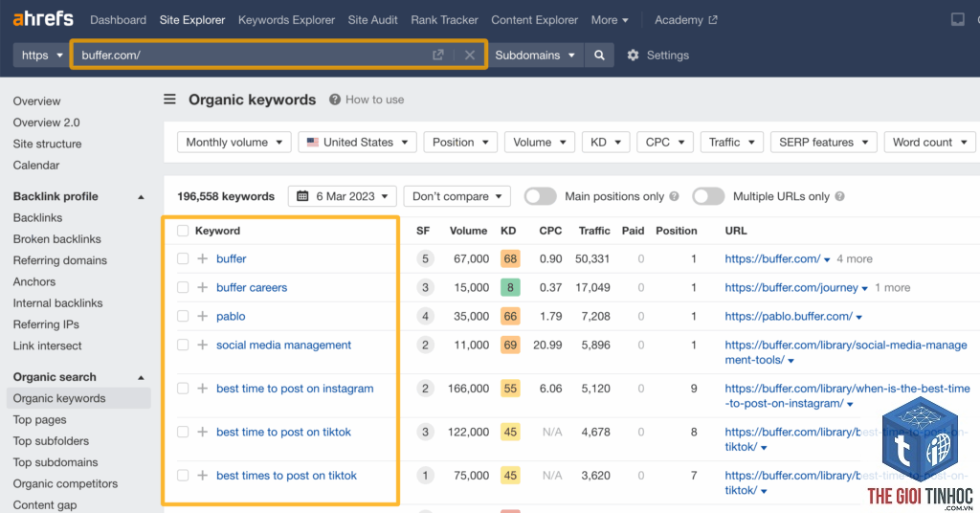This screenshot has height=513, width=980.
Task: Open the social media management keyword link
Action: point(283,345)
